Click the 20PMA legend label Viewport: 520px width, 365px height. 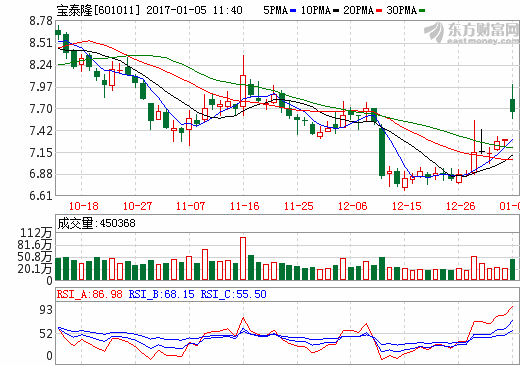359,10
